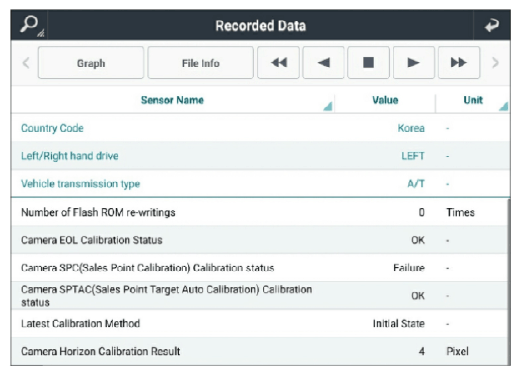Step back with single left arrow
Viewport: 520px width, 375px height.
coord(323,63)
